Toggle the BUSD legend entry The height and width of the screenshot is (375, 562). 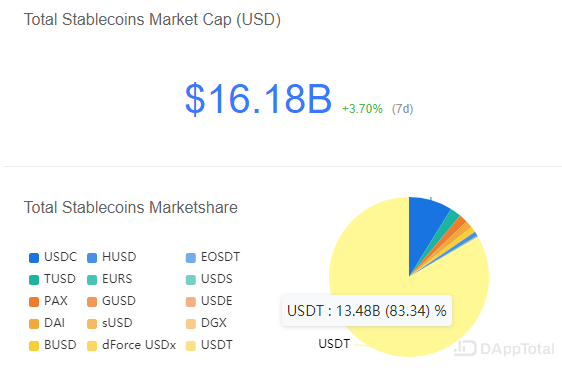click(53, 345)
